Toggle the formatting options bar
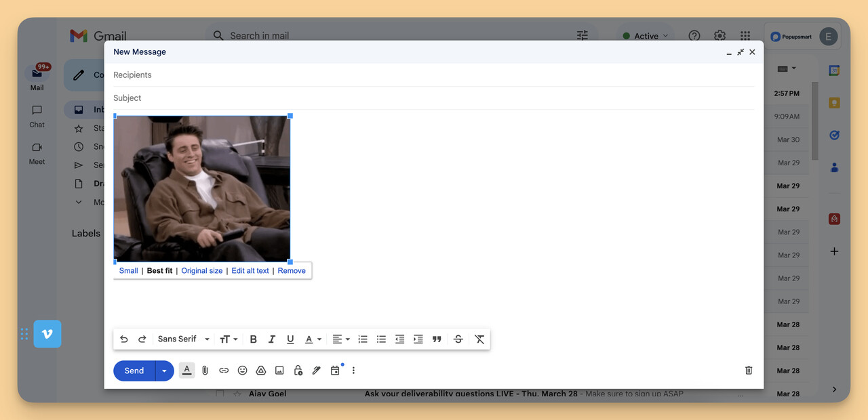Viewport: 868px width, 420px height. pos(187,371)
